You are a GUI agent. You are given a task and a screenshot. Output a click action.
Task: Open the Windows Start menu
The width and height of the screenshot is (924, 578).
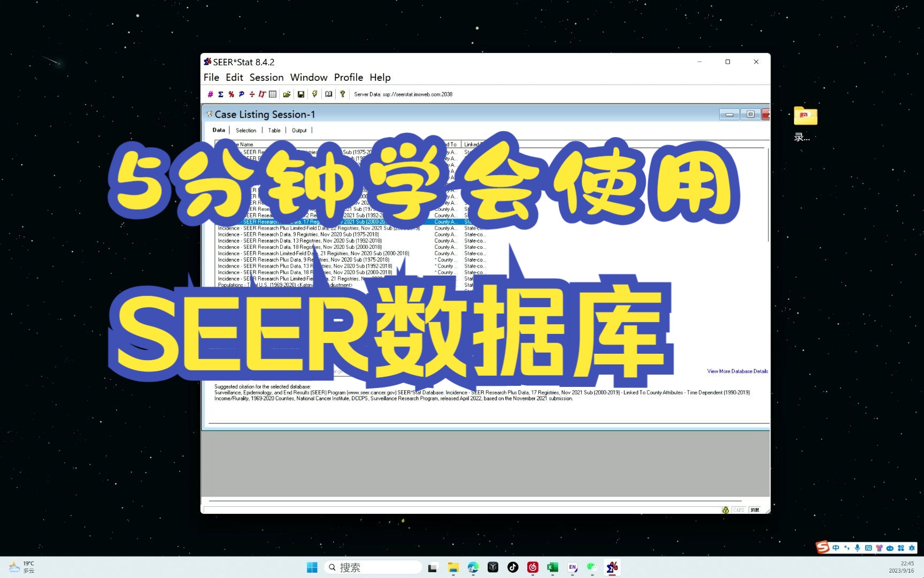[312, 567]
